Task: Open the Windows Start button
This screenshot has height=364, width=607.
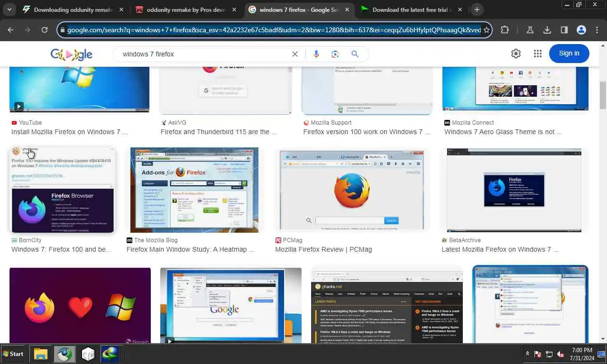Action: [13, 354]
